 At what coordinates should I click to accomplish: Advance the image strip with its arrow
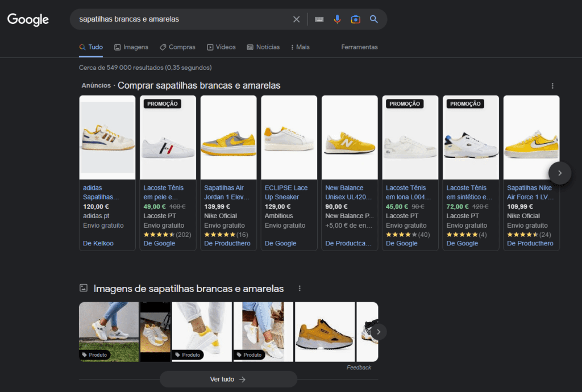(x=378, y=332)
